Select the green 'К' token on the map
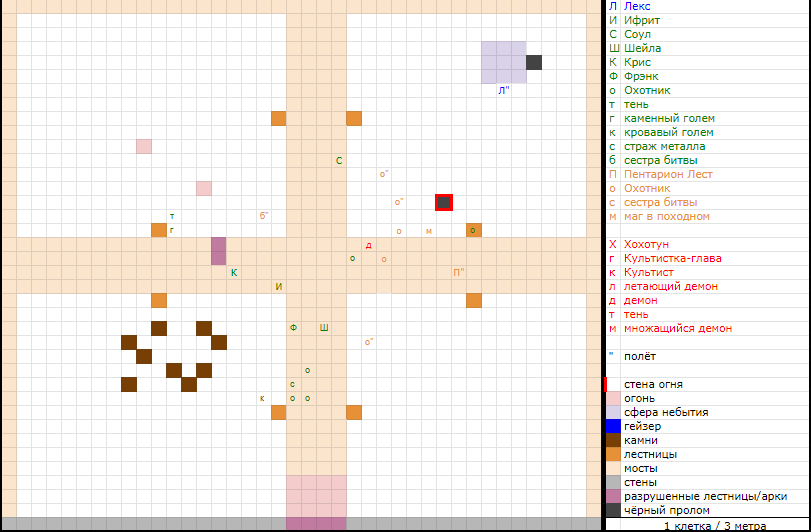 234,272
